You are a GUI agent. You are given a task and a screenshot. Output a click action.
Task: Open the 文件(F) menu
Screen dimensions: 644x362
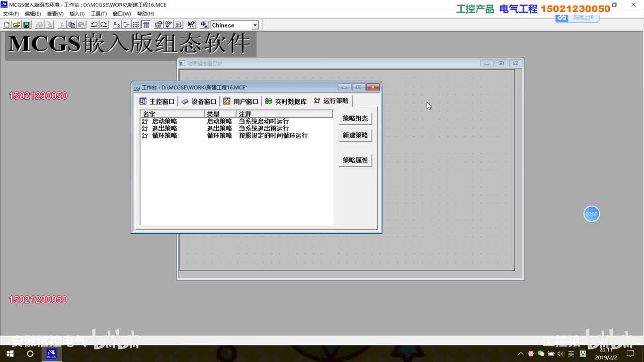[x=11, y=14]
